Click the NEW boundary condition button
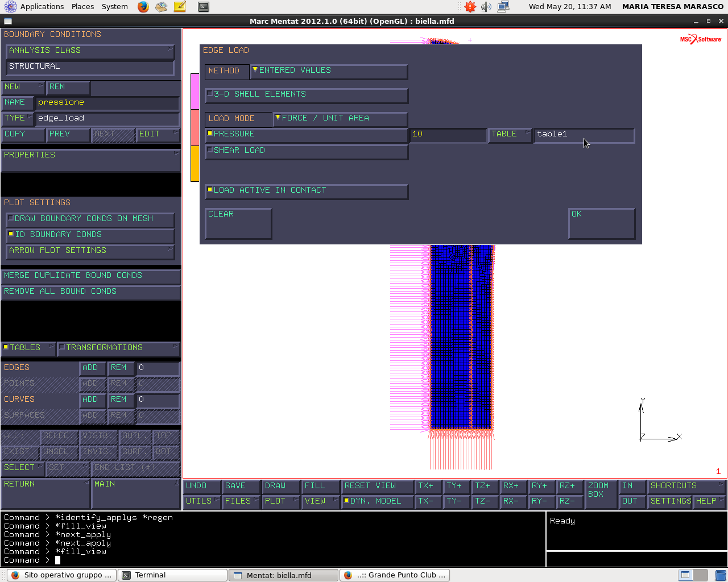The image size is (728, 582). coord(23,88)
